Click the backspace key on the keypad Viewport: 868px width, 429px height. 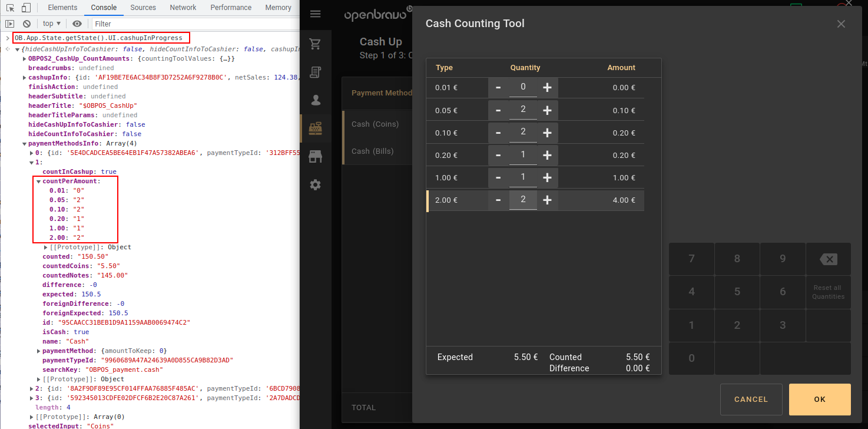tap(828, 259)
